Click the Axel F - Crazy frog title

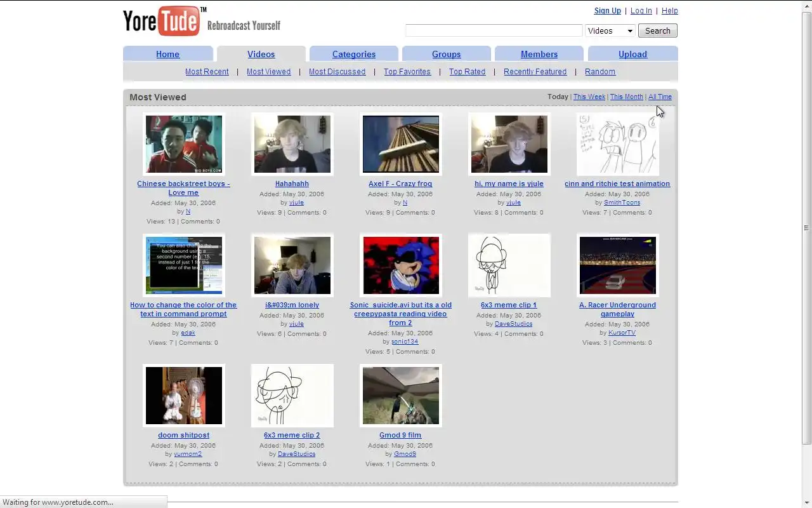pyautogui.click(x=400, y=184)
